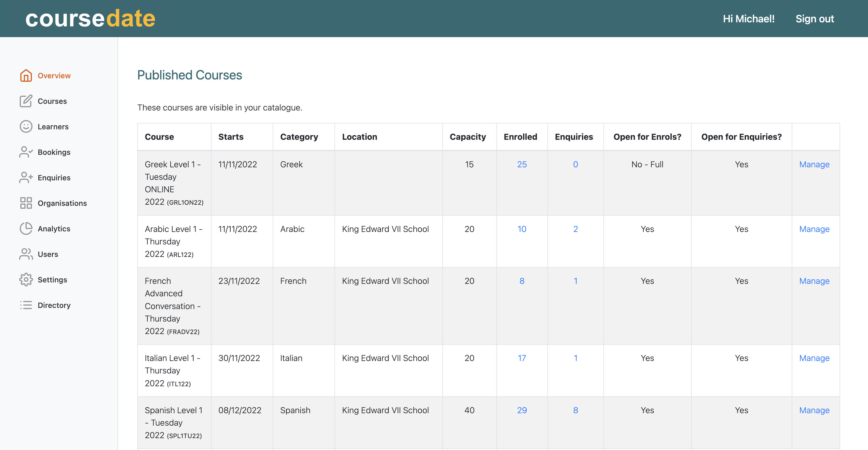Open Manage for Arabic Level 1
This screenshot has height=450, width=868.
point(814,229)
